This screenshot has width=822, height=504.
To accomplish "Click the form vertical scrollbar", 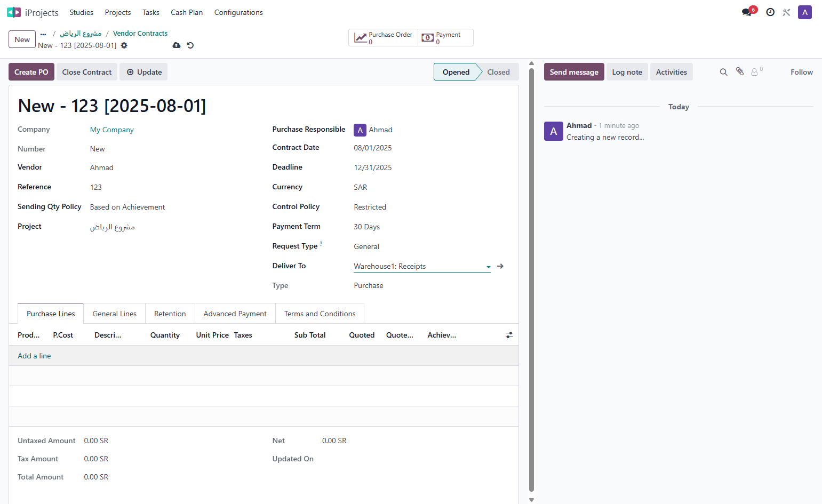I will [531, 280].
